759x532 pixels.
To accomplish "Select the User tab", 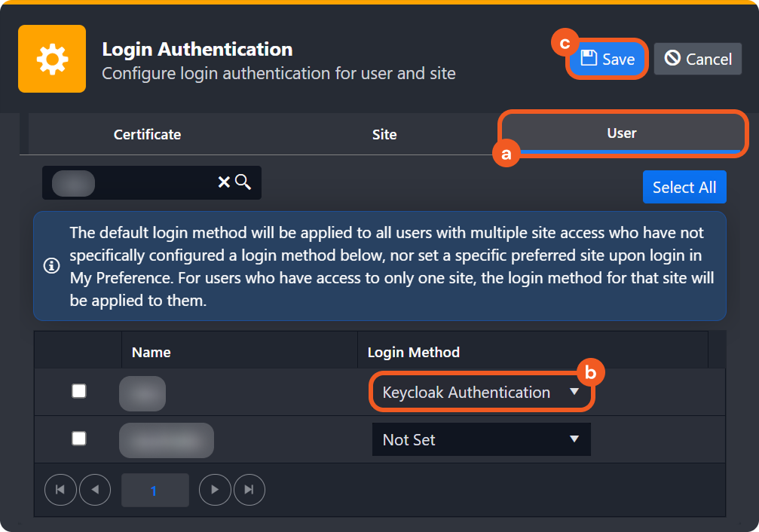I will click(x=622, y=133).
